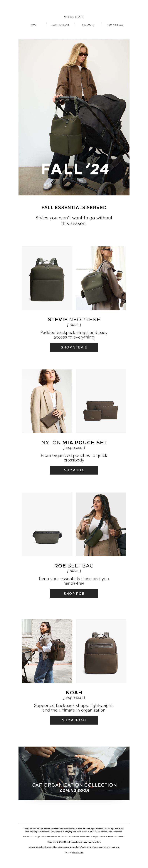This screenshot has height=868, width=148.
Task: View woman carrying Noah backpack photo
Action: click(47, 651)
